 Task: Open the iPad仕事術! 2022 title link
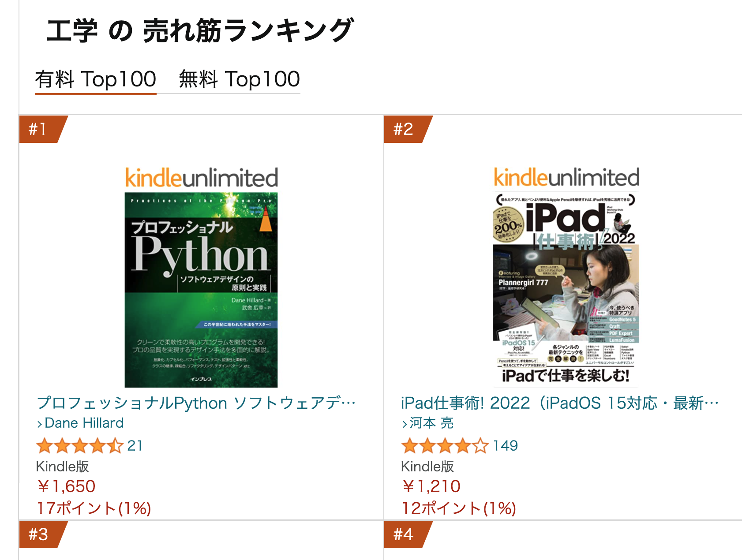click(559, 403)
